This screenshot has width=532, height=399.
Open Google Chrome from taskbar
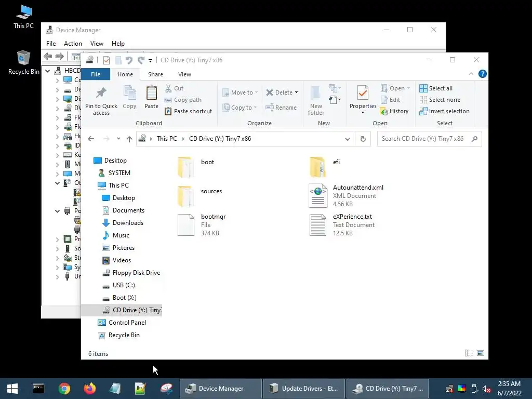pos(64,389)
